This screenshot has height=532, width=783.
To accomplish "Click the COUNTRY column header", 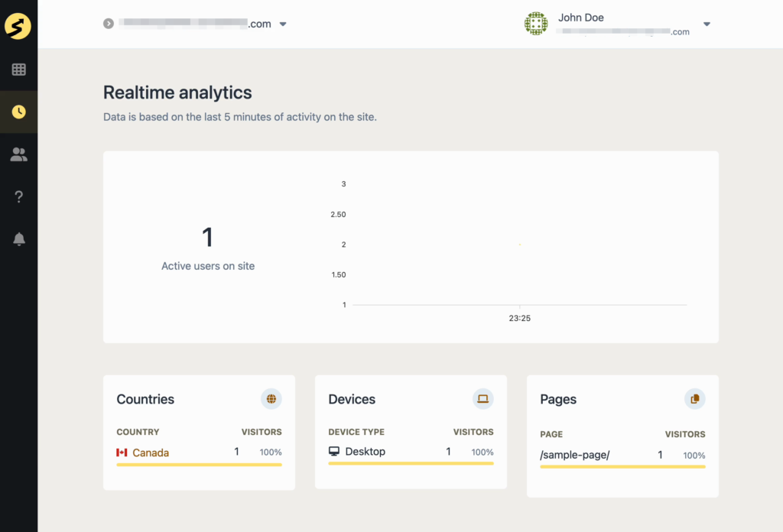I will (138, 432).
